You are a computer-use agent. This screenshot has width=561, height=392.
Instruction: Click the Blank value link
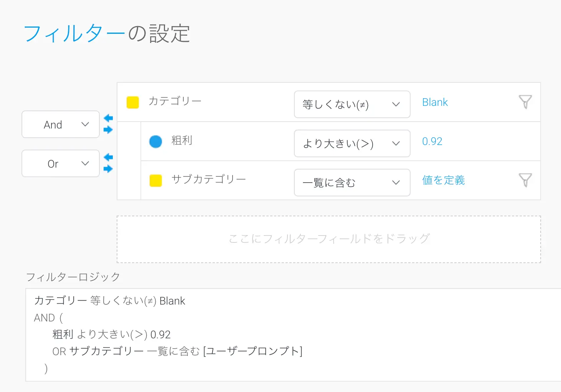tap(435, 102)
